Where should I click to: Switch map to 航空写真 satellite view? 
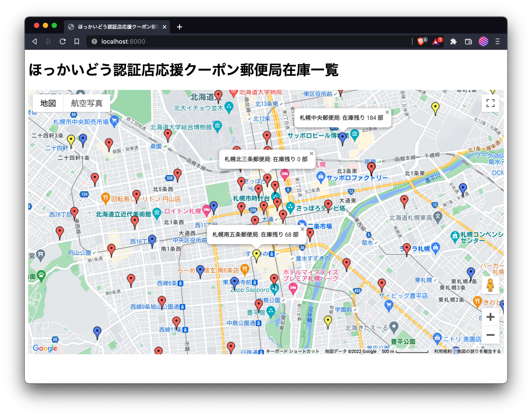86,104
